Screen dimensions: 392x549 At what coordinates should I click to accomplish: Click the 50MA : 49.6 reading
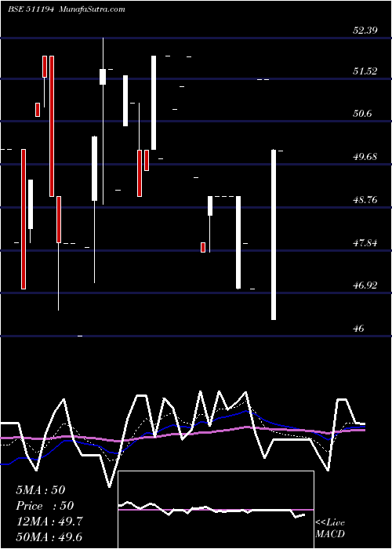49,537
